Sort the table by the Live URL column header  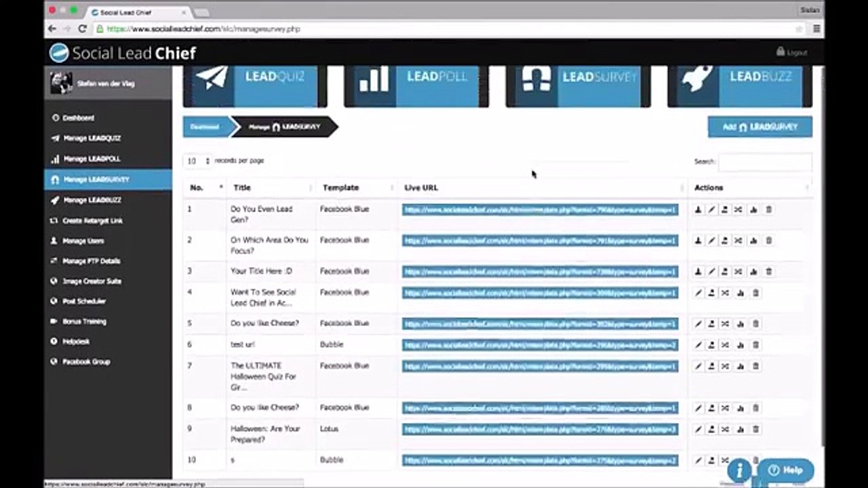(542, 188)
